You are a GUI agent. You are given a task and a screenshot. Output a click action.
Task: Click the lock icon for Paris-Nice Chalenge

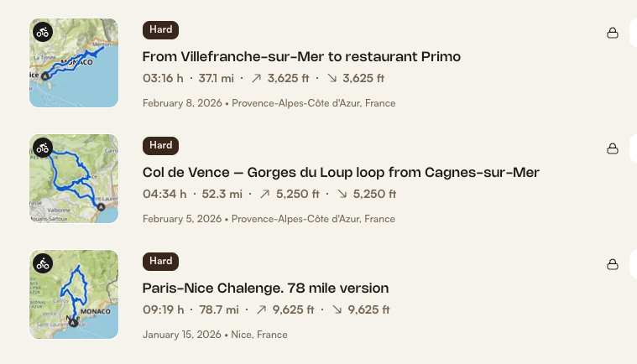tap(613, 264)
